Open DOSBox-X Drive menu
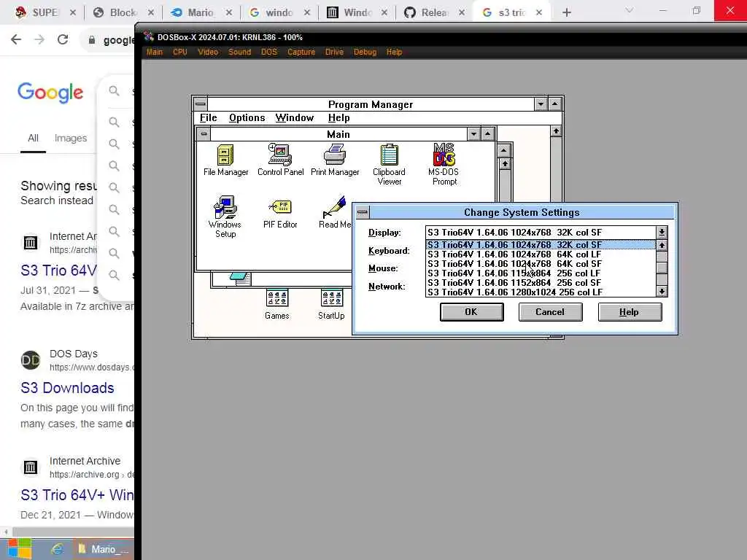747x560 pixels. click(x=334, y=52)
